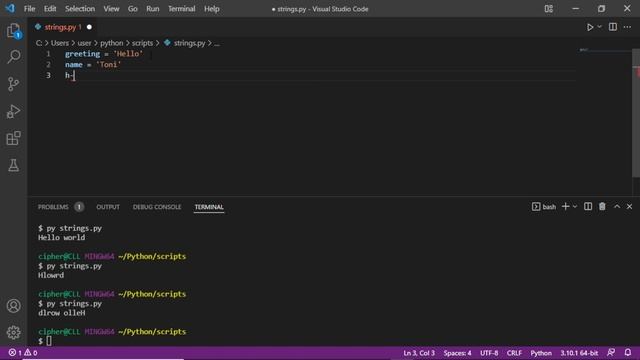
Task: Click the Customize Layout icon in title bar
Action: [549, 9]
